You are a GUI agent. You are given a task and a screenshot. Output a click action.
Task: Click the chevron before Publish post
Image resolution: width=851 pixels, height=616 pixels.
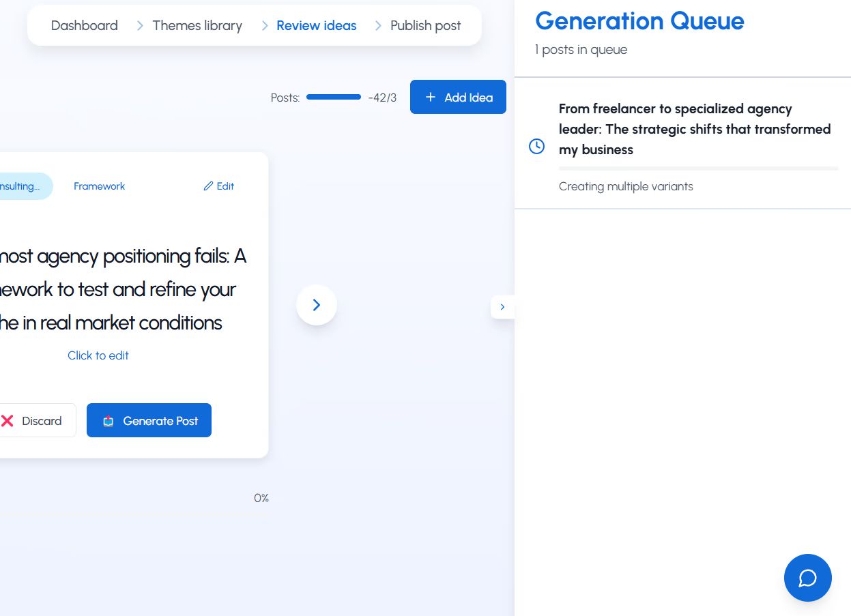click(378, 26)
